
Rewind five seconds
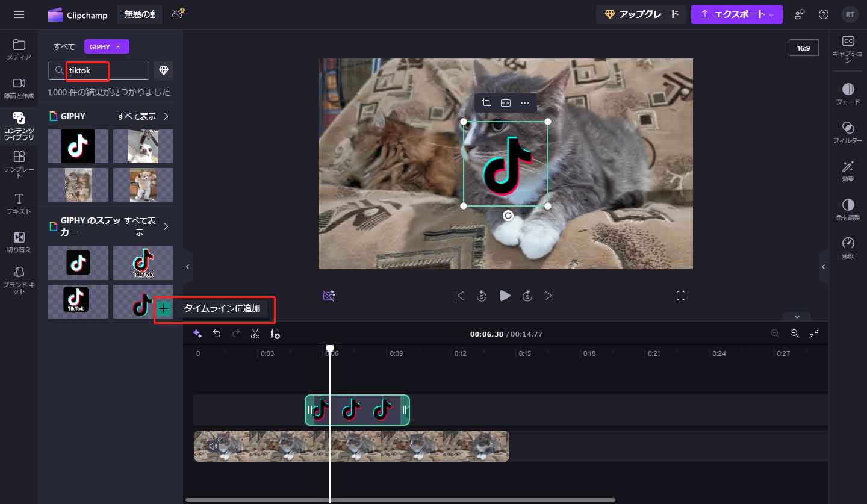[x=482, y=296]
